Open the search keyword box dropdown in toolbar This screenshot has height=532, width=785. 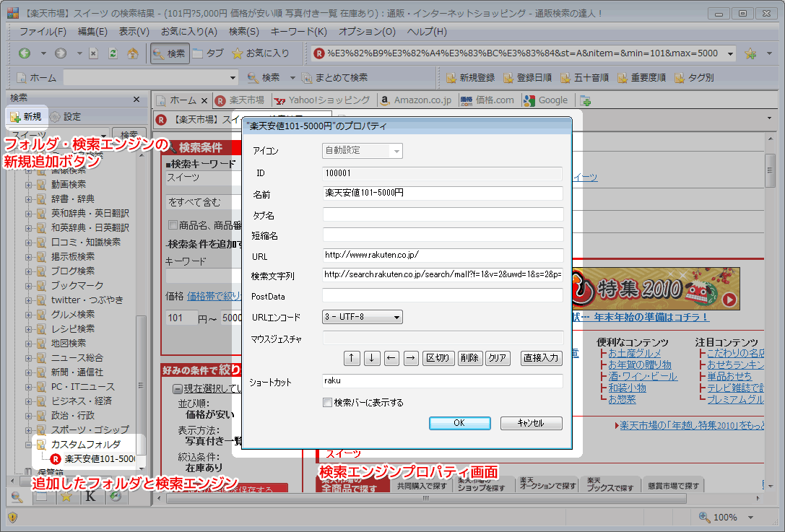tap(233, 78)
